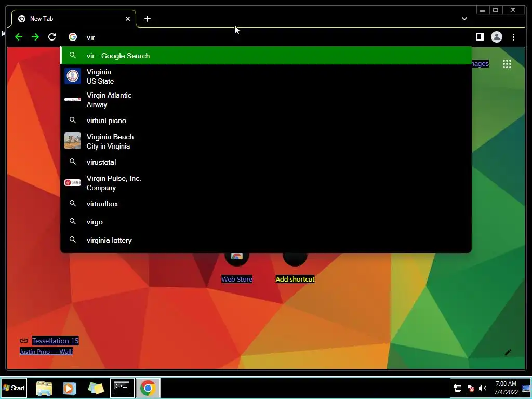
Task: Click search icon beside 'virtualbox'
Action: (x=73, y=203)
